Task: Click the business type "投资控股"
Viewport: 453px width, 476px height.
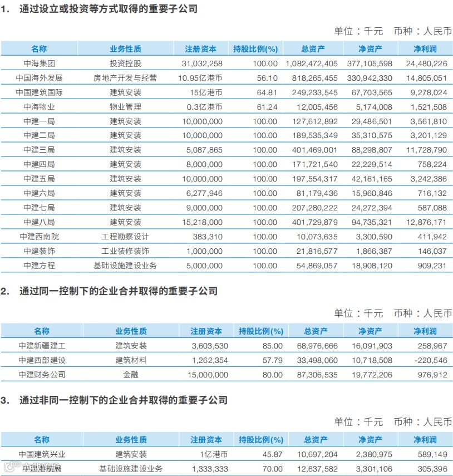Action: pos(125,63)
